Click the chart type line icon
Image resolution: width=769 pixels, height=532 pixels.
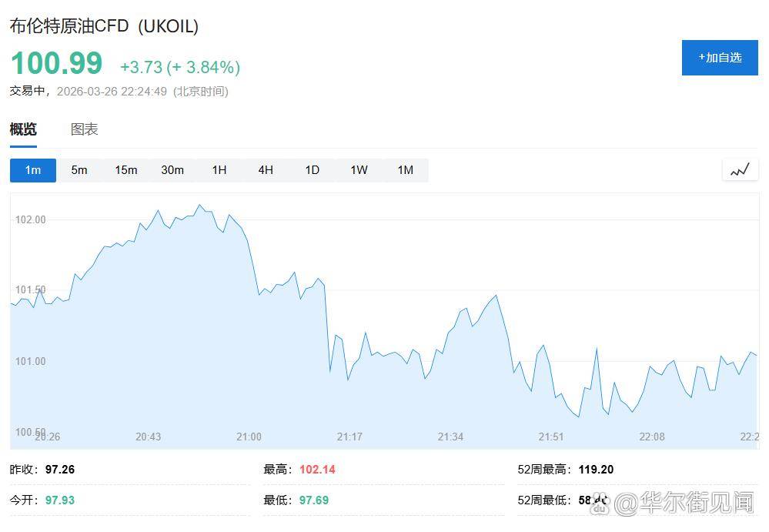[740, 170]
